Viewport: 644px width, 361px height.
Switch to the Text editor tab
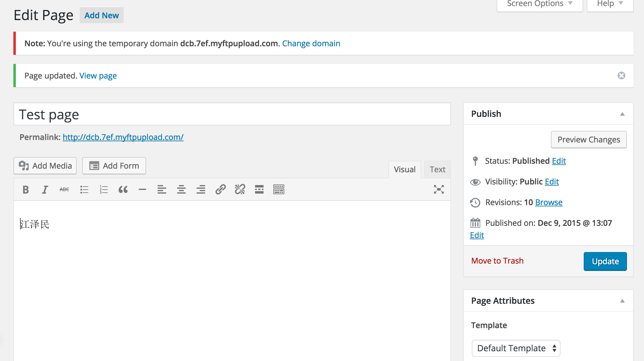(x=437, y=170)
